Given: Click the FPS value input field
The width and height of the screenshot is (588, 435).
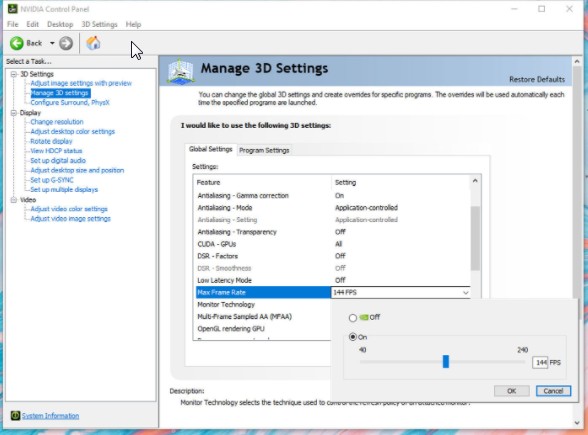Looking at the screenshot, I should click(540, 363).
